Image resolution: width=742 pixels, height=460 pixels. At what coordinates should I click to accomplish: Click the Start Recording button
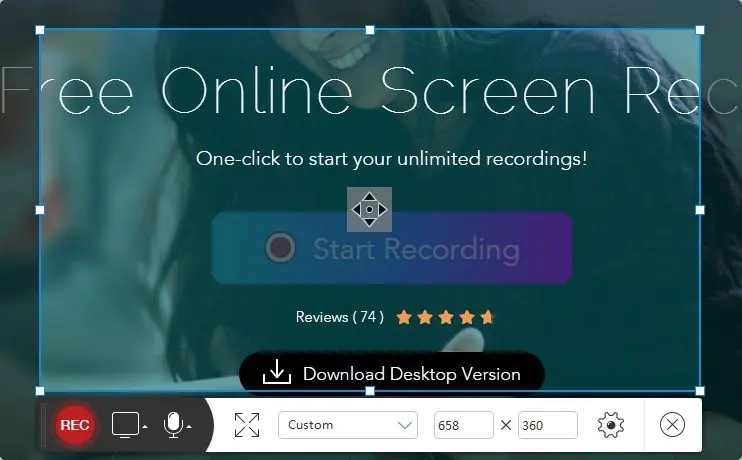392,248
